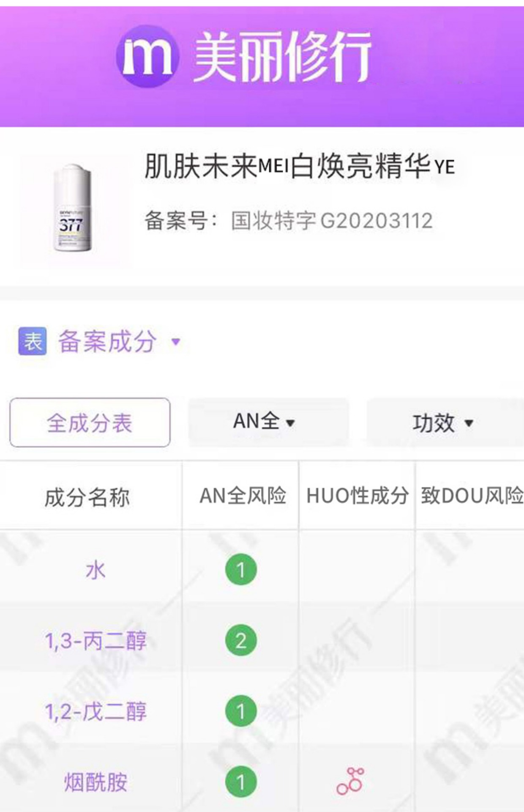Click the green badge for 烟酰胺
This screenshot has width=524, height=812.
tap(241, 782)
